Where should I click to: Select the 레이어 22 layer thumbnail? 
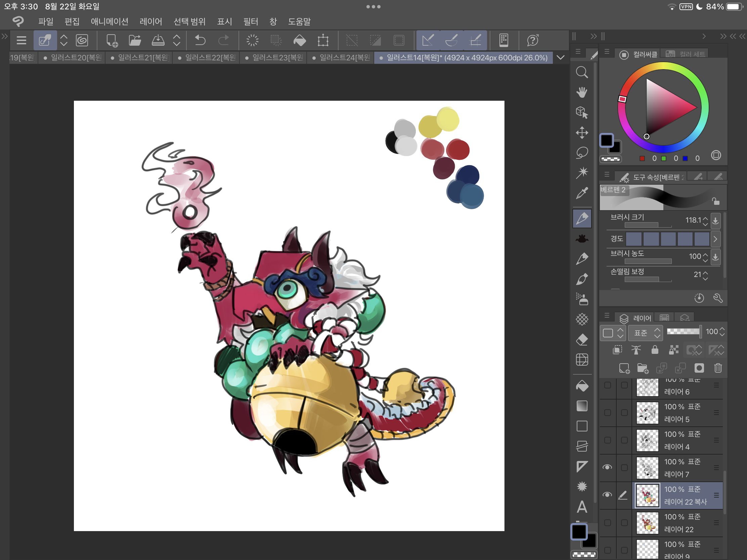tap(647, 523)
